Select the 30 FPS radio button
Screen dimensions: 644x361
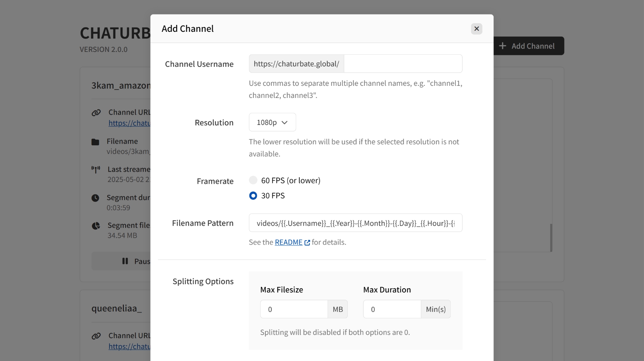click(x=253, y=196)
